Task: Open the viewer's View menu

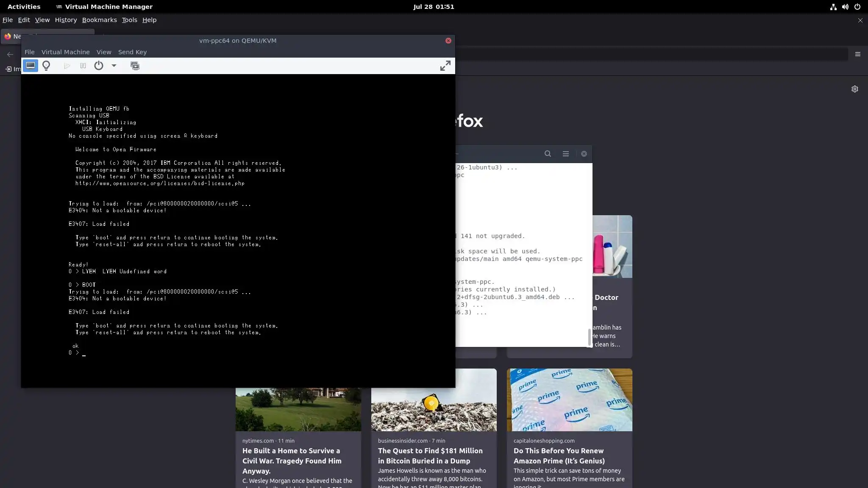Action: tap(104, 52)
